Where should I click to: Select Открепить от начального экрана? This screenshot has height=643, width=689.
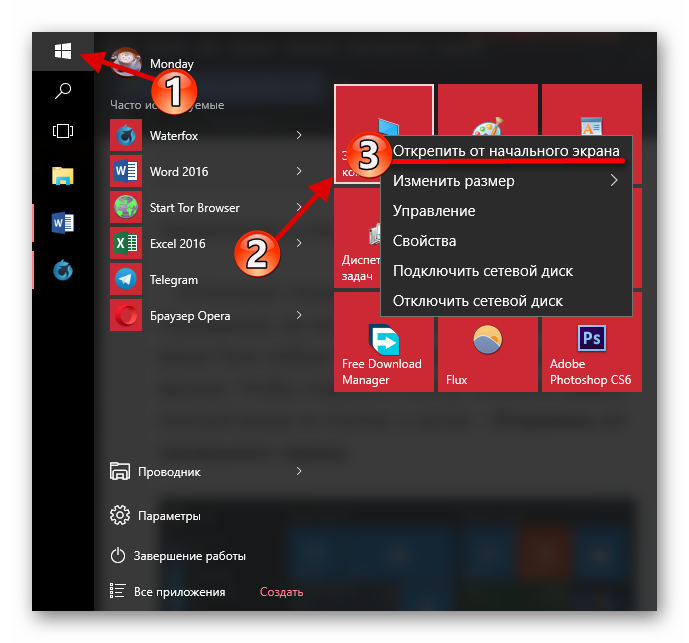(x=506, y=151)
